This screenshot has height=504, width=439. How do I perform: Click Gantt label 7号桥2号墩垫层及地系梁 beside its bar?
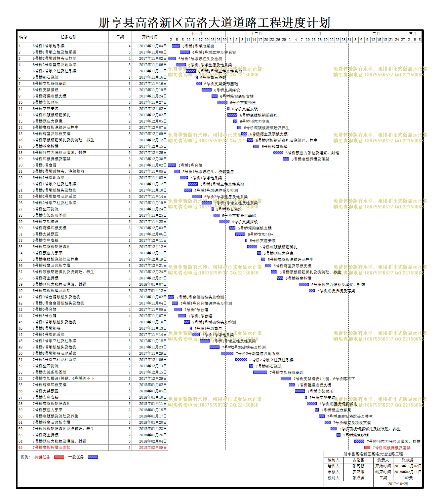(258, 354)
